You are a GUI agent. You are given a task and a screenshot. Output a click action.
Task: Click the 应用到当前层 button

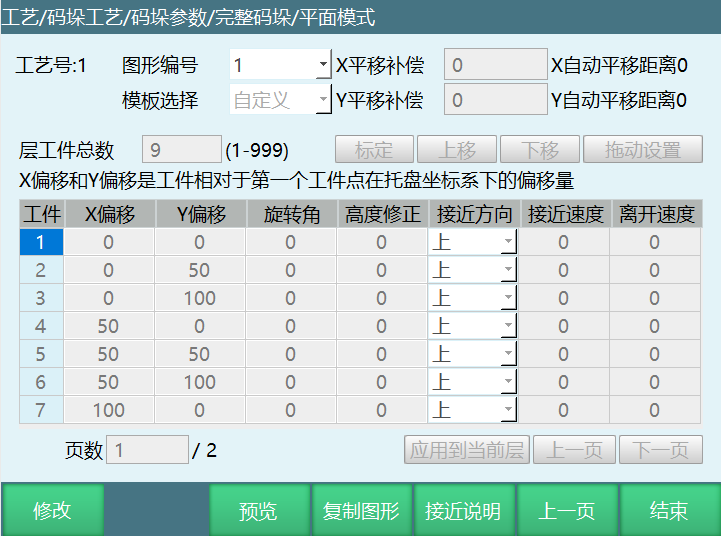point(466,450)
